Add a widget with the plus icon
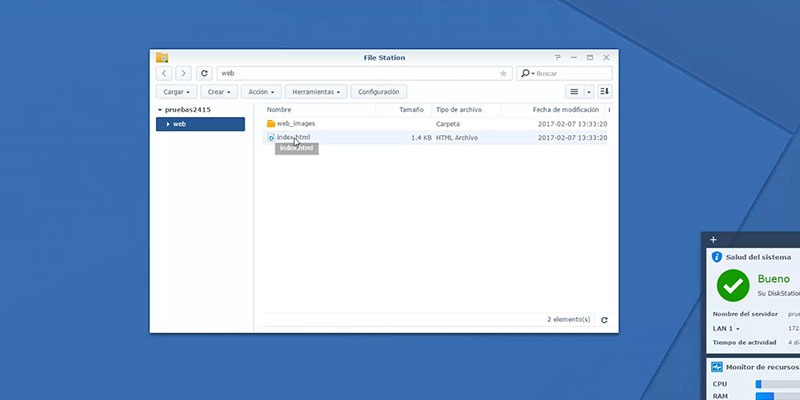The height and width of the screenshot is (400, 800). tap(713, 239)
